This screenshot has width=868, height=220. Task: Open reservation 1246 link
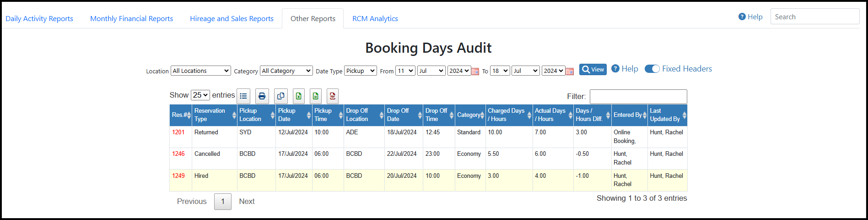178,154
